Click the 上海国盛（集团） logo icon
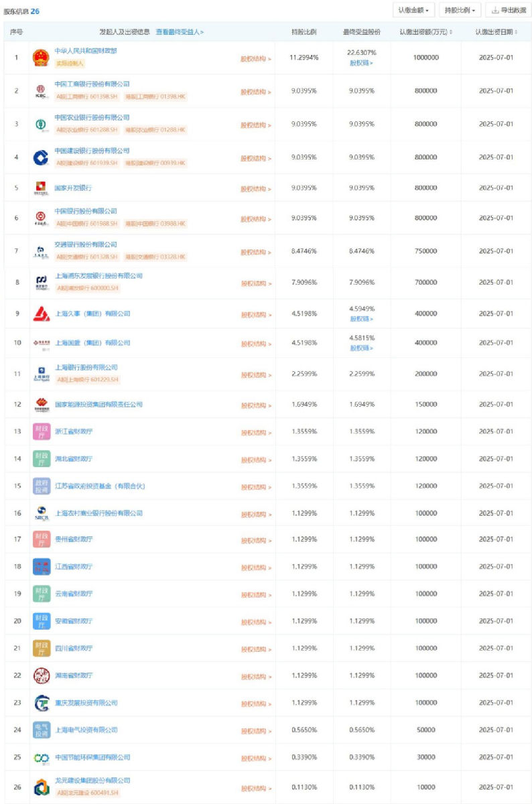 [42, 343]
